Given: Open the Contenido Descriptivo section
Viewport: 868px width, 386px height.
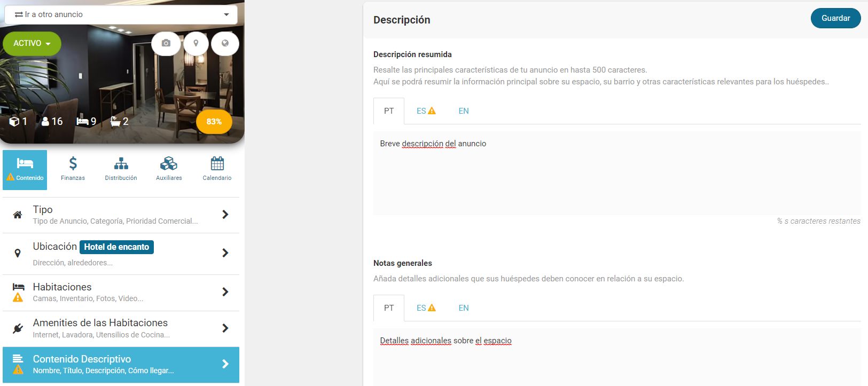Looking at the screenshot, I should coord(121,365).
